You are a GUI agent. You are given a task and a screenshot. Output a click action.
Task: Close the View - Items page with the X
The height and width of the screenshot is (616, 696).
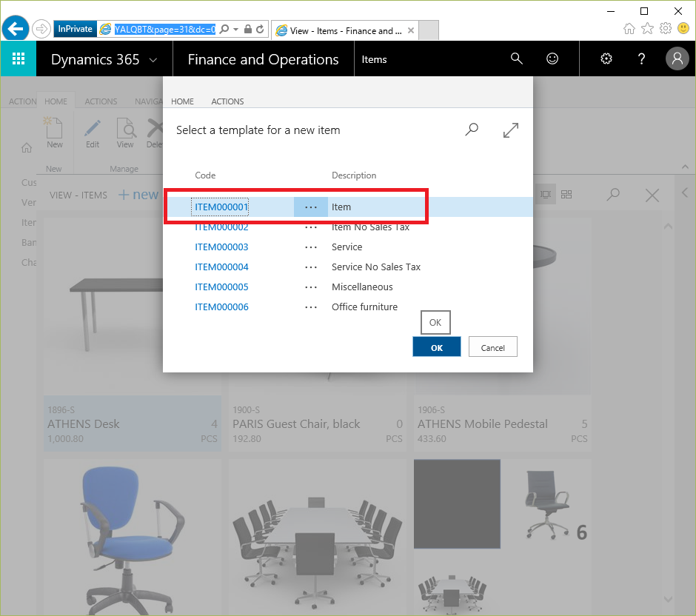(x=652, y=195)
